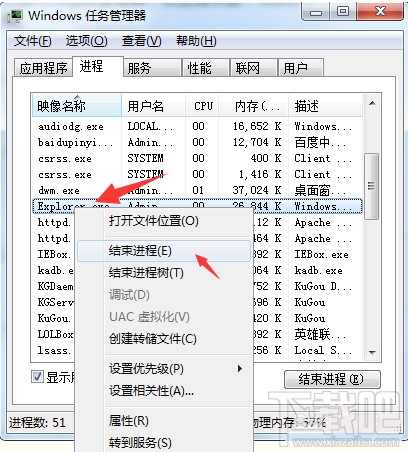Select the 进程 tab
Viewport: 408px width, 452px height.
pos(97,66)
